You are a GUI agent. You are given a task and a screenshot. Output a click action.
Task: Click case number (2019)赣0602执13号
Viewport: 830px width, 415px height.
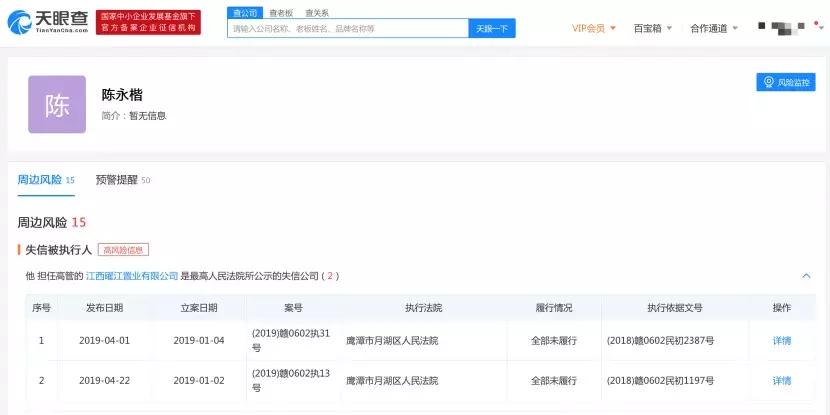(x=291, y=381)
